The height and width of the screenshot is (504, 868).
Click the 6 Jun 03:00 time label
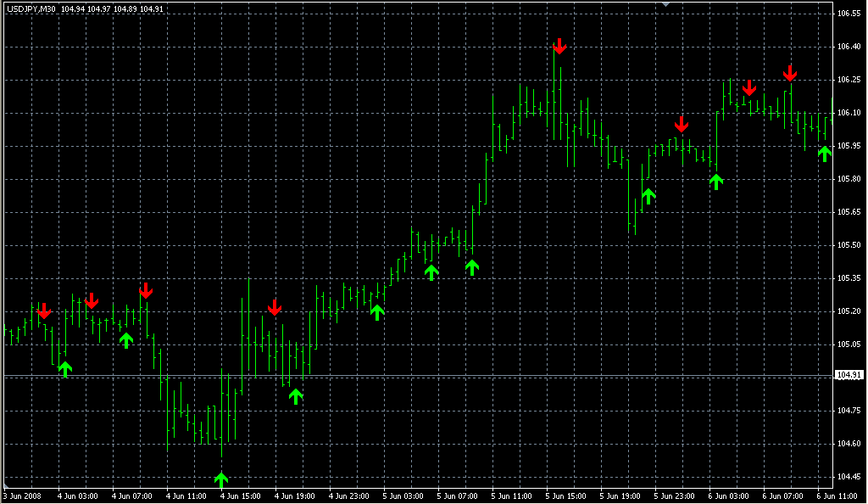(x=728, y=496)
